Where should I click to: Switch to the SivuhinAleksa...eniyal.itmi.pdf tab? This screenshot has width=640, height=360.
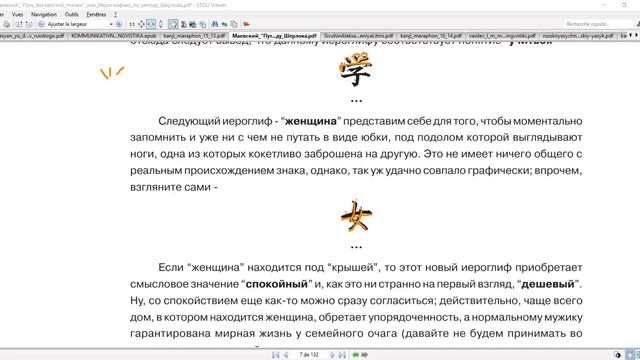pyautogui.click(x=358, y=36)
